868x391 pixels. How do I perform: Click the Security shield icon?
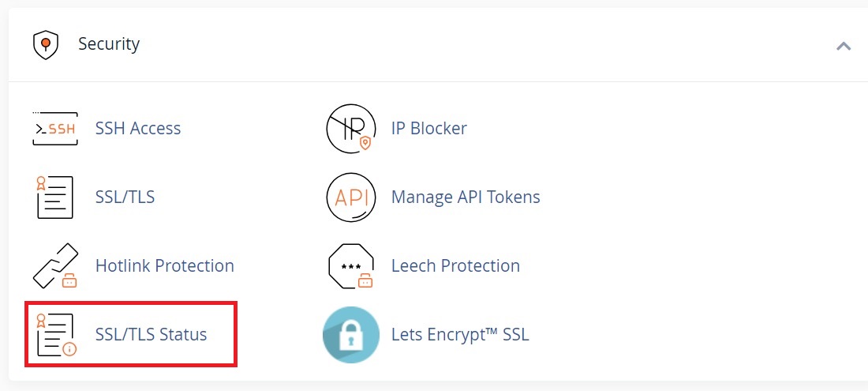(x=46, y=44)
